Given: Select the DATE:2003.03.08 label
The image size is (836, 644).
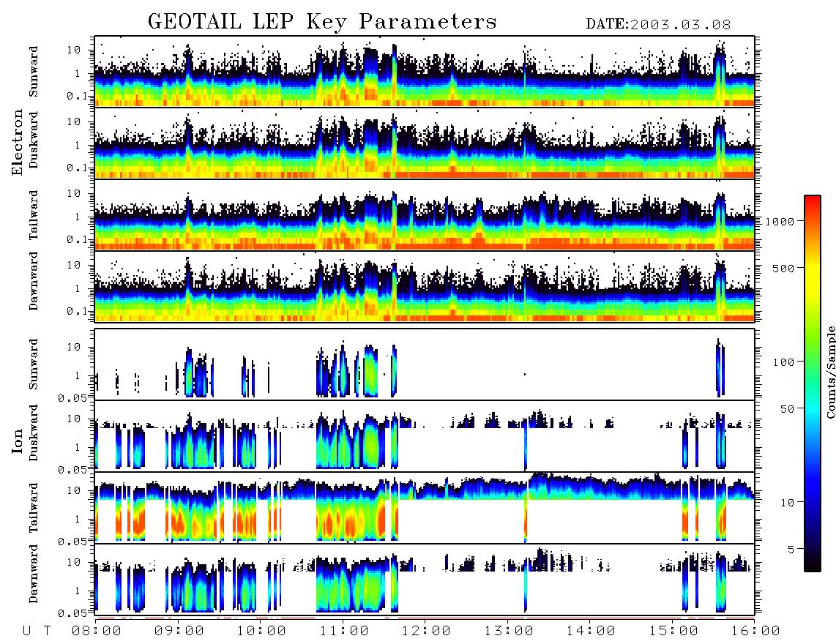Looking at the screenshot, I should coord(658,25).
